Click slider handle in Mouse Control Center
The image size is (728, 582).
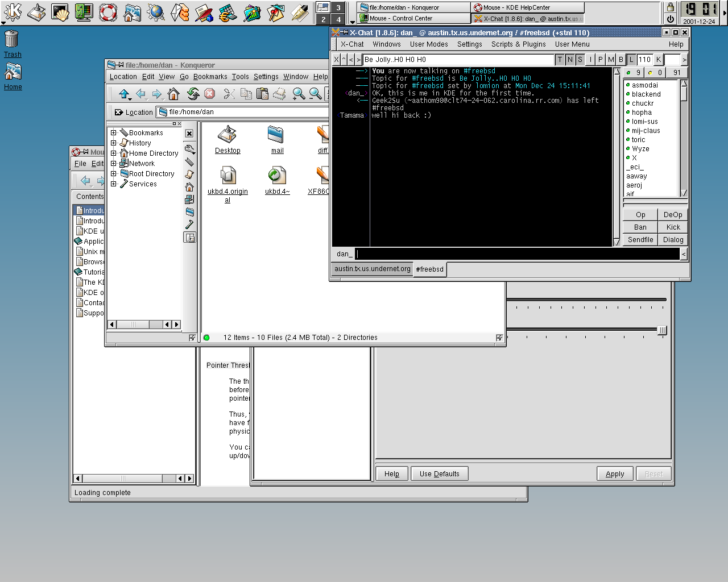662,330
